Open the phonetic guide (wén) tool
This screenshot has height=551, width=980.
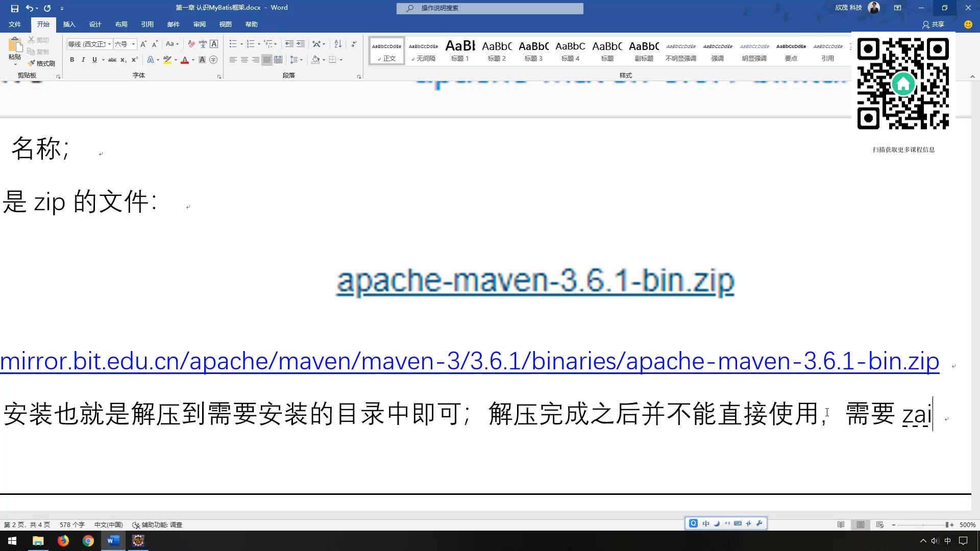[203, 44]
